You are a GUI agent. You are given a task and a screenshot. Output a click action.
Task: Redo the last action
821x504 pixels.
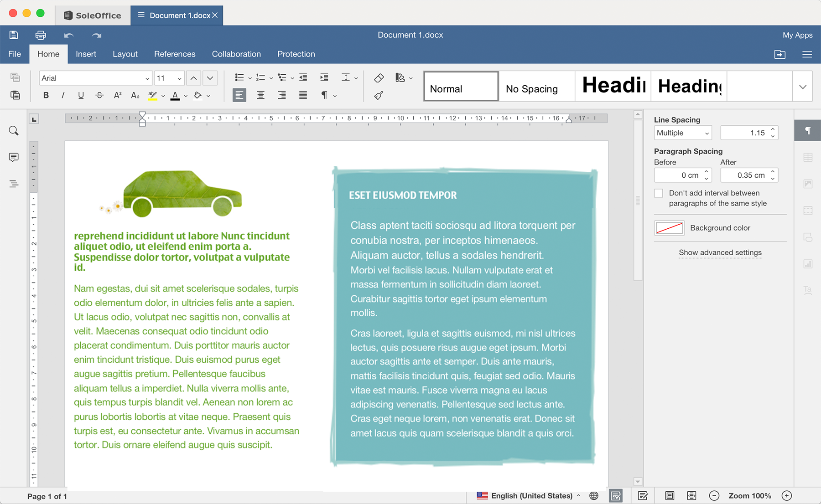click(x=97, y=35)
